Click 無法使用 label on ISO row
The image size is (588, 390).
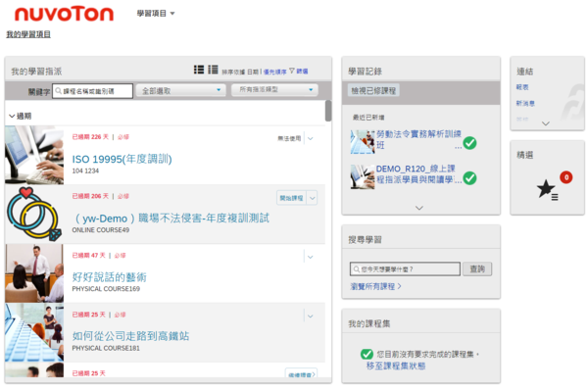point(289,139)
